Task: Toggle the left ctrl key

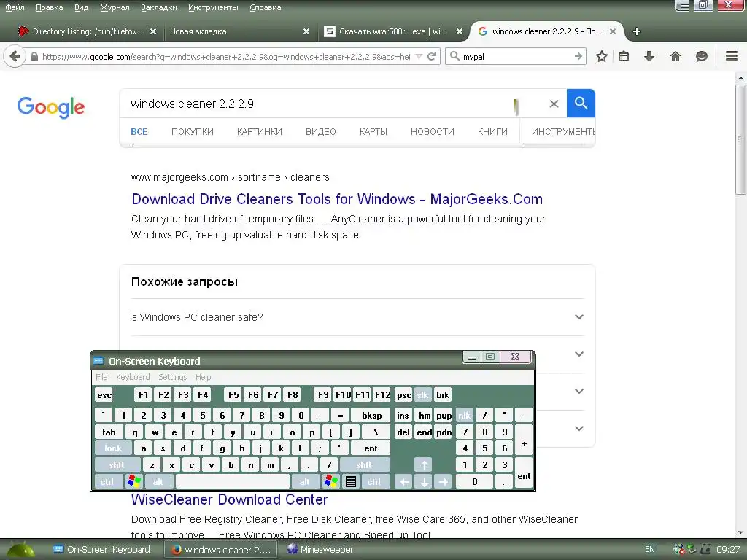Action: tap(108, 481)
